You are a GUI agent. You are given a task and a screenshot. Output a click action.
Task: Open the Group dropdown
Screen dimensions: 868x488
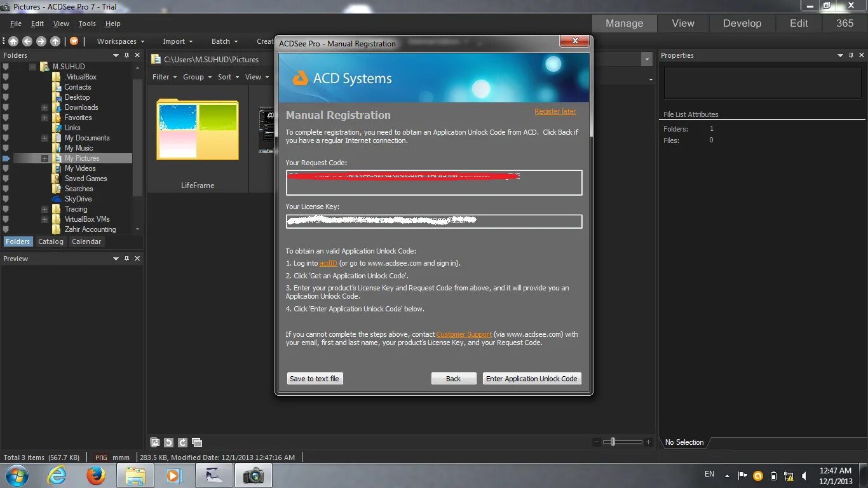(x=198, y=77)
